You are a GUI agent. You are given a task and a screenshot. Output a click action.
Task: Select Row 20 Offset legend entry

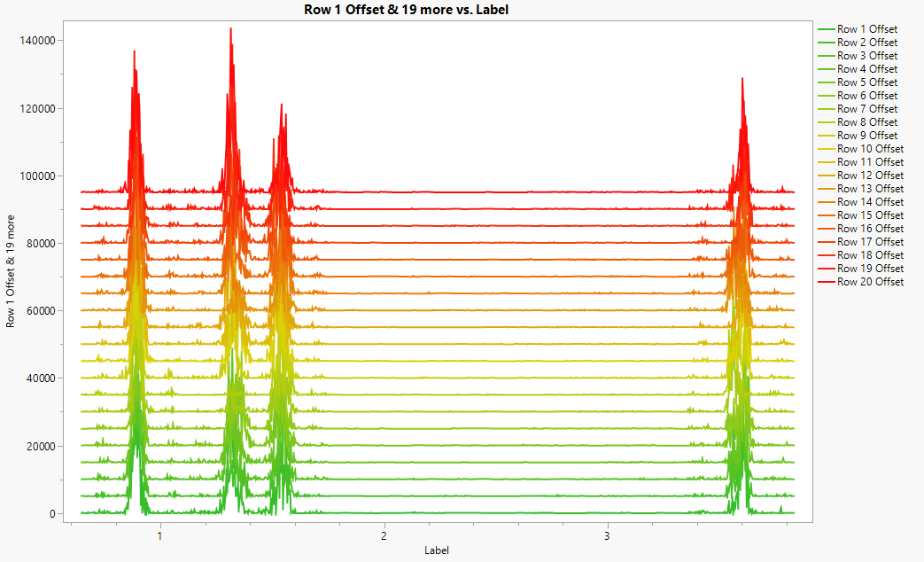pyautogui.click(x=861, y=282)
